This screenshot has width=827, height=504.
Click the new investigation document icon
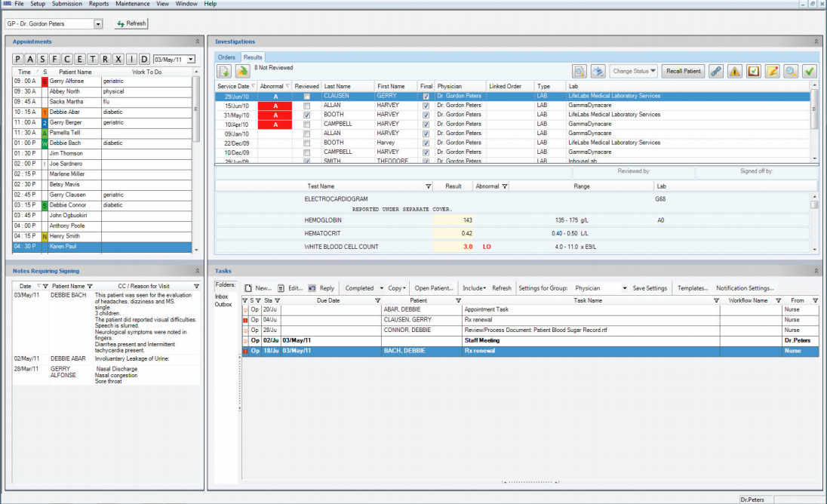point(224,71)
